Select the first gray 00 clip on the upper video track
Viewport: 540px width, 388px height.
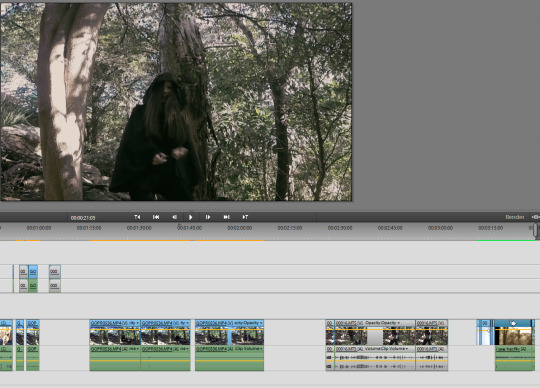[x=23, y=272]
